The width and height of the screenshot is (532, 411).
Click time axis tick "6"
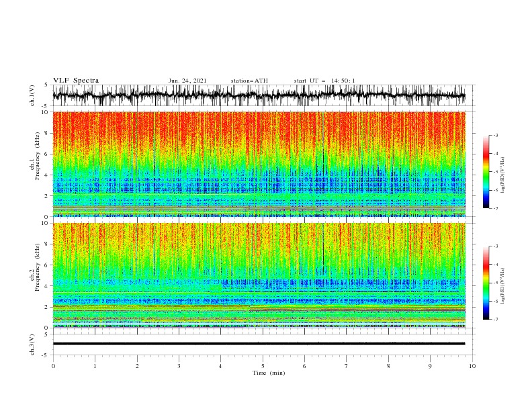304,367
